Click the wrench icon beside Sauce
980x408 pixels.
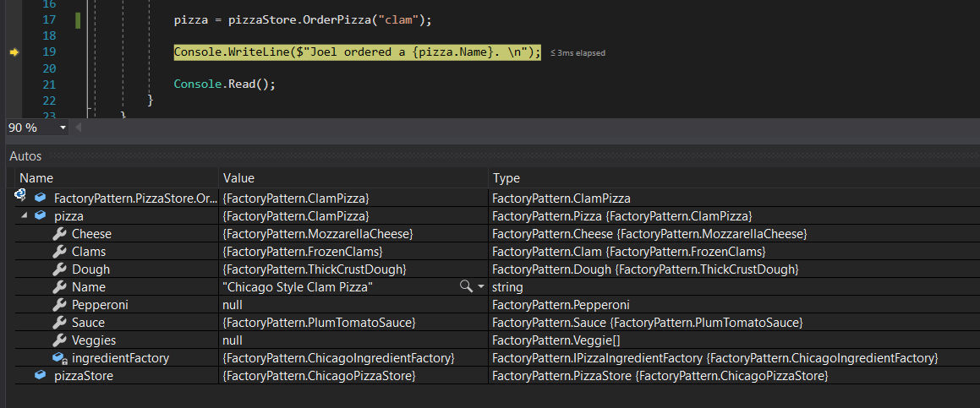tap(59, 323)
